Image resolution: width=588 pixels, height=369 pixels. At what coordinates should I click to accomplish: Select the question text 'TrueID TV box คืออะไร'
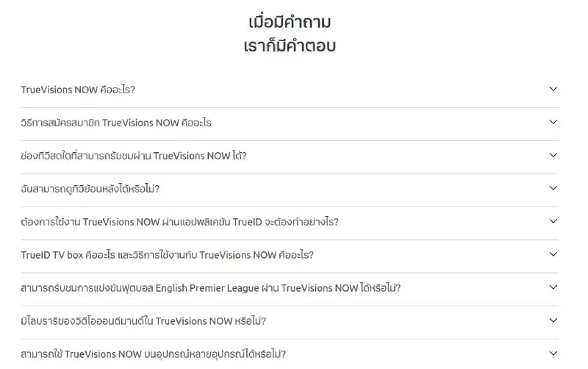tap(168, 255)
